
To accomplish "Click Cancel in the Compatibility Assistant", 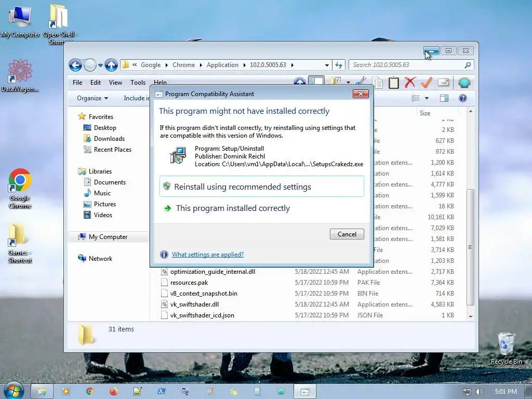I will [x=347, y=234].
